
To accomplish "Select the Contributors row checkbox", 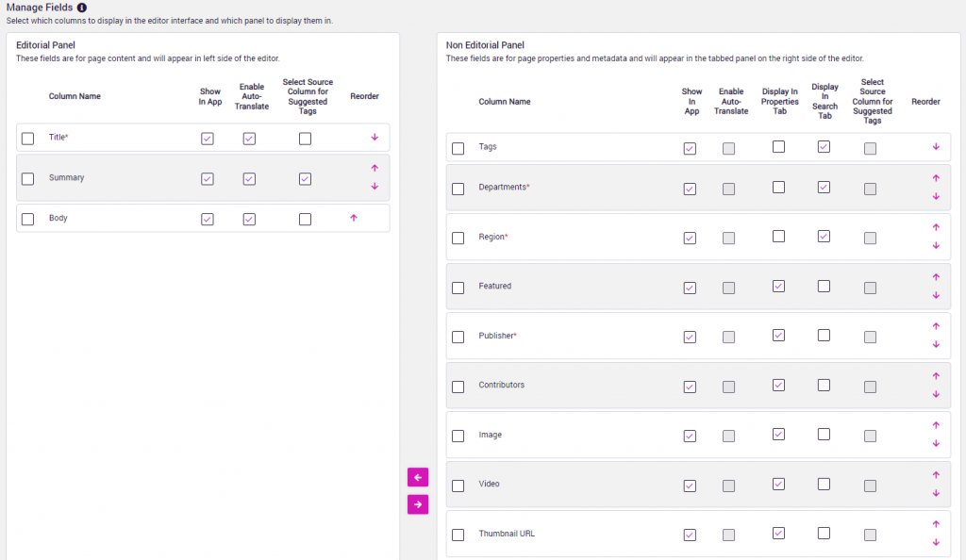I will pyautogui.click(x=458, y=387).
